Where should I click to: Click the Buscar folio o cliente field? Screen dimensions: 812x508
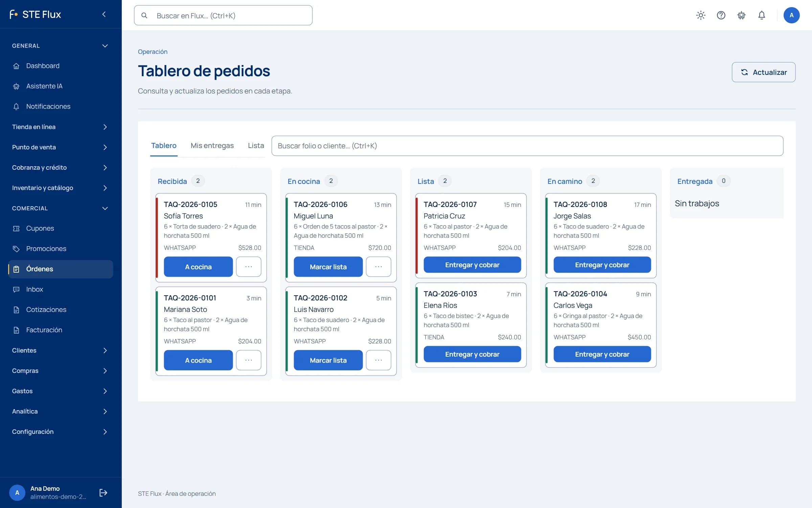click(x=527, y=146)
